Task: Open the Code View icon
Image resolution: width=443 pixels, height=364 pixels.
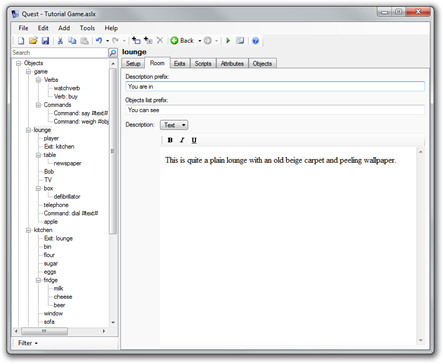Action: pyautogui.click(x=240, y=41)
